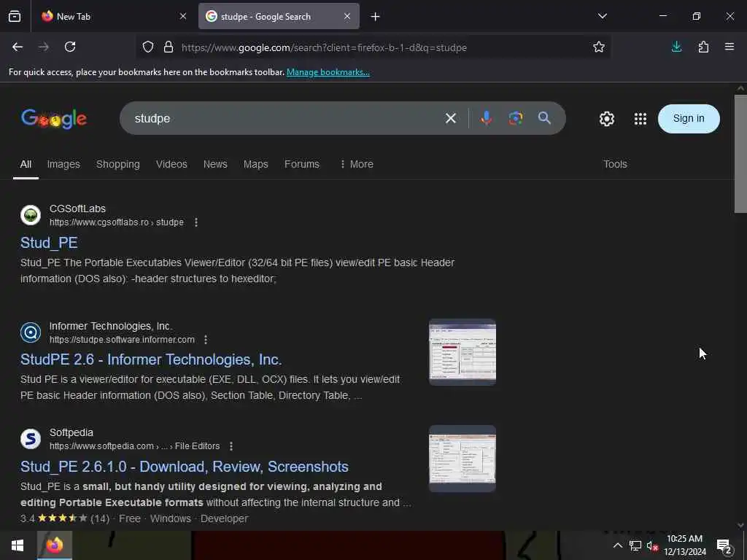747x560 pixels.
Task: Expand the list all tabs chevron
Action: click(x=603, y=16)
